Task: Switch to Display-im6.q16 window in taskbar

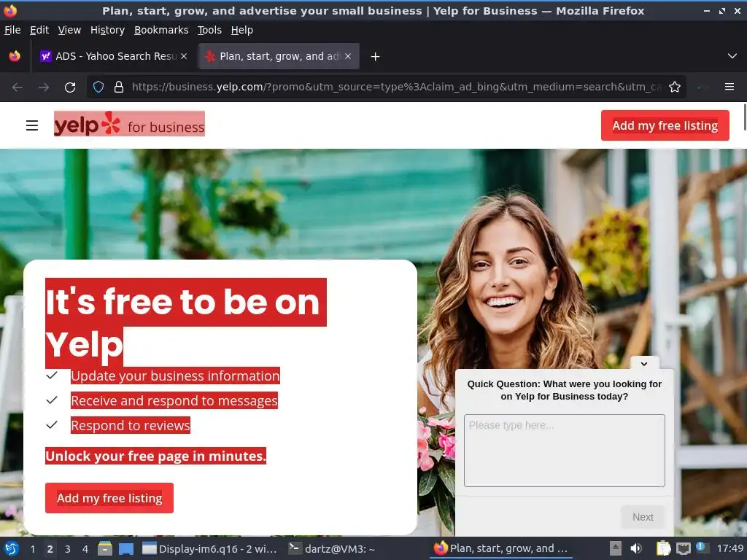Action: (x=209, y=548)
